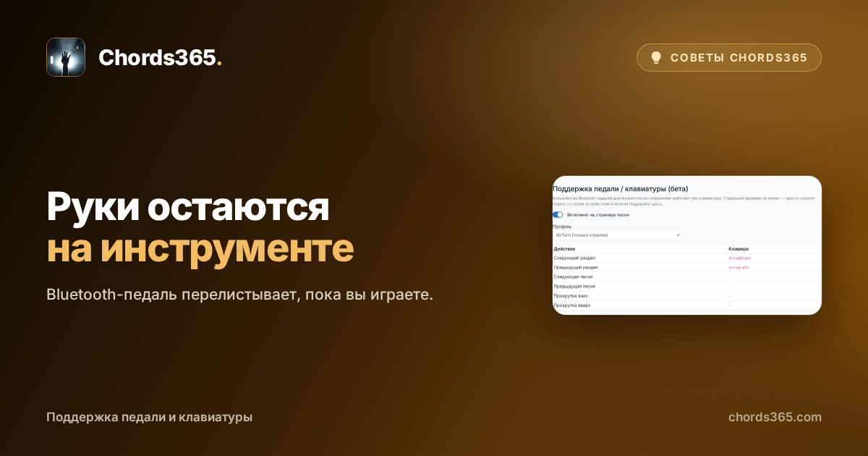
Task: Click the ArrowRight key value
Action: tap(739, 258)
